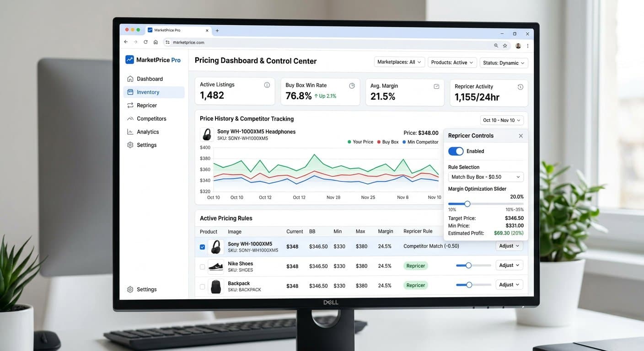Screen dimensions: 644x351
Task: Check the Nike Shoes row checkbox
Action: (x=203, y=266)
